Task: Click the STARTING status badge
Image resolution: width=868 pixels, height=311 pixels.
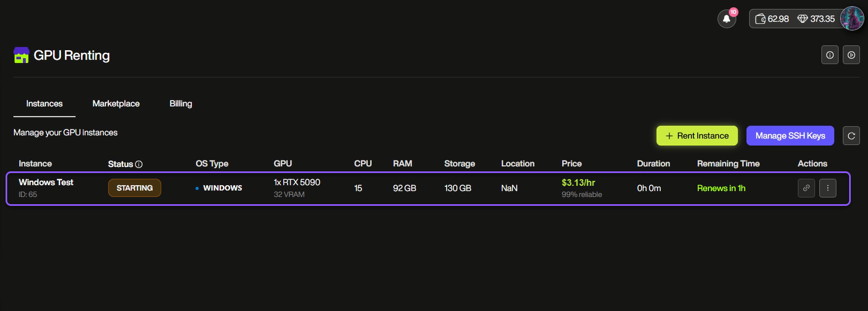Action: [x=134, y=188]
